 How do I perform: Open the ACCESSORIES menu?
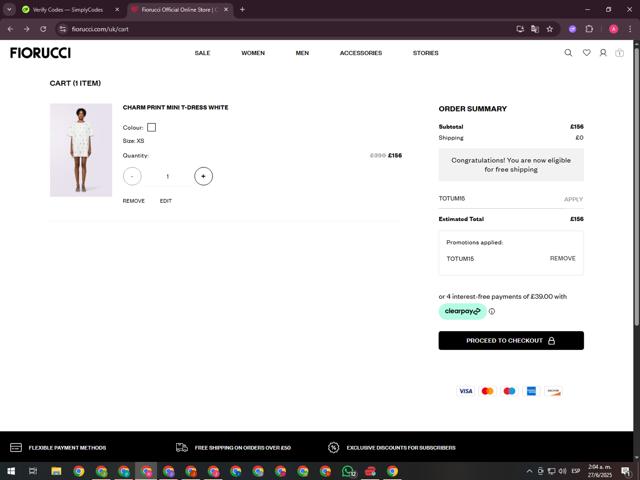(361, 53)
